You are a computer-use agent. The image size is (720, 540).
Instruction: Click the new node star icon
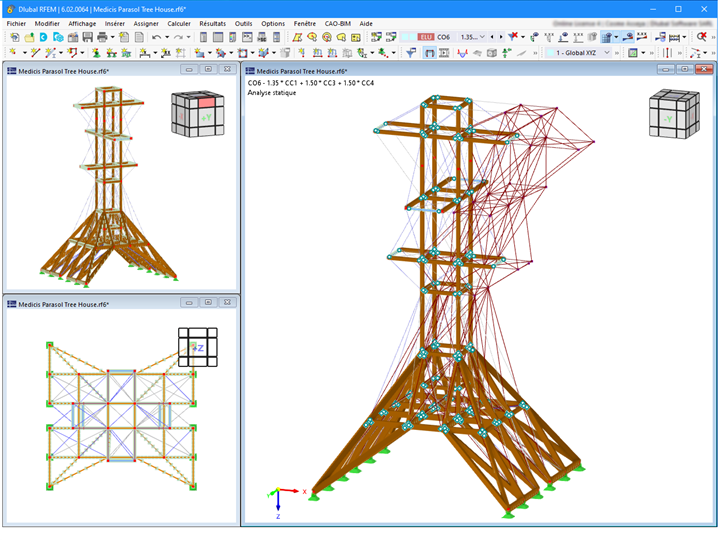click(x=13, y=53)
